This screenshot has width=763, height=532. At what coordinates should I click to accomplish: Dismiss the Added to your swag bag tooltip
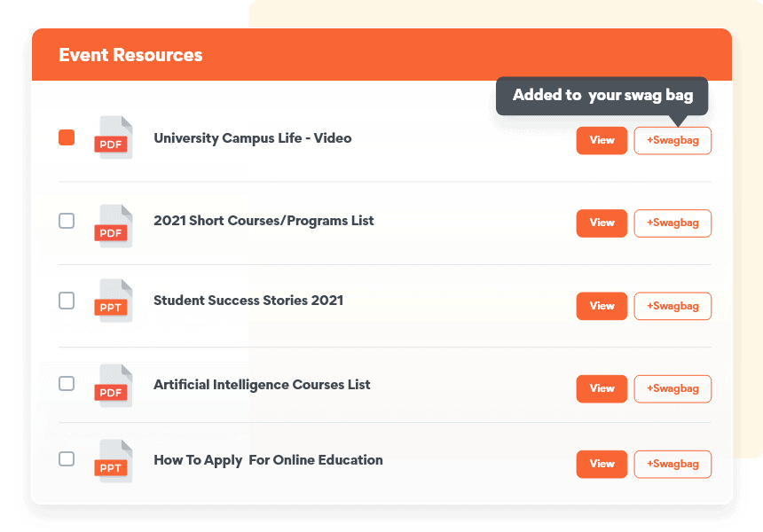[x=602, y=96]
